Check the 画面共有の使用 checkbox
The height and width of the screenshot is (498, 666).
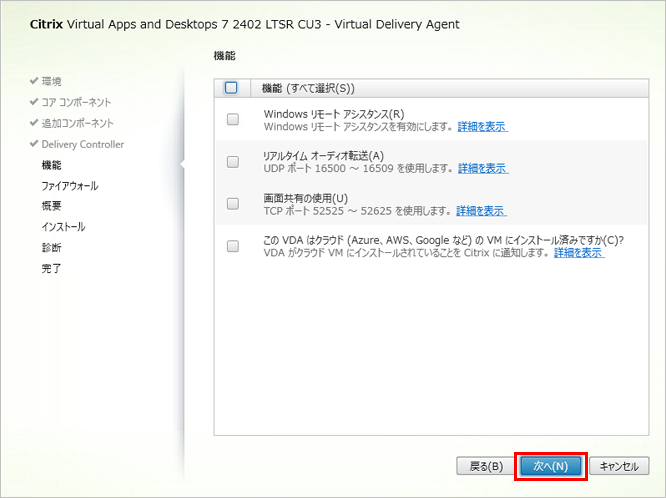[233, 204]
